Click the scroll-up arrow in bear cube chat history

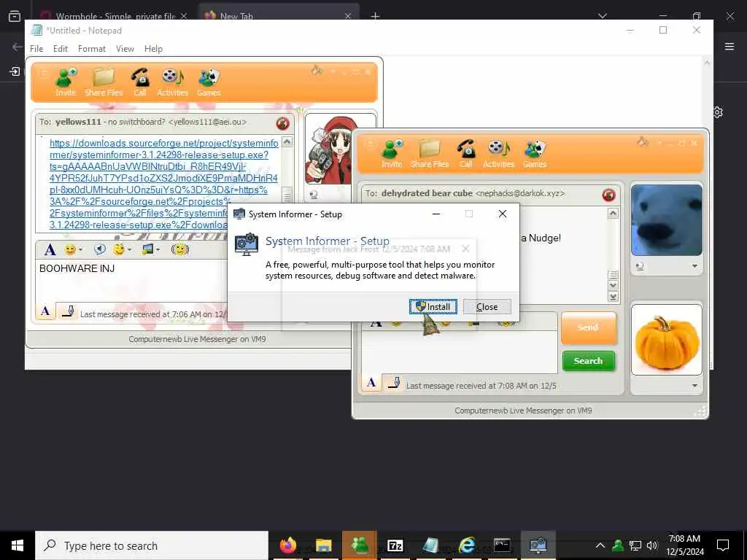pyautogui.click(x=613, y=214)
